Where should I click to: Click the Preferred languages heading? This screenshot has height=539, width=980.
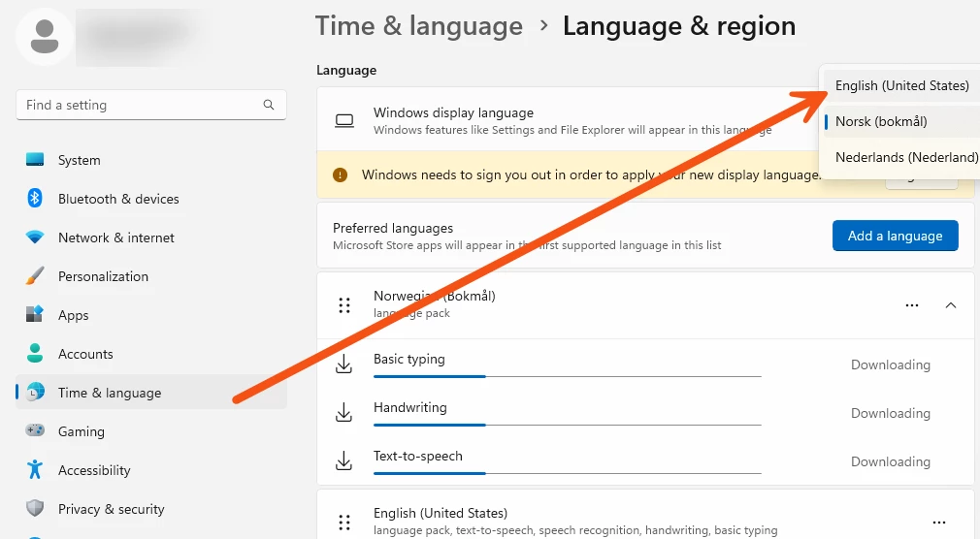(393, 228)
